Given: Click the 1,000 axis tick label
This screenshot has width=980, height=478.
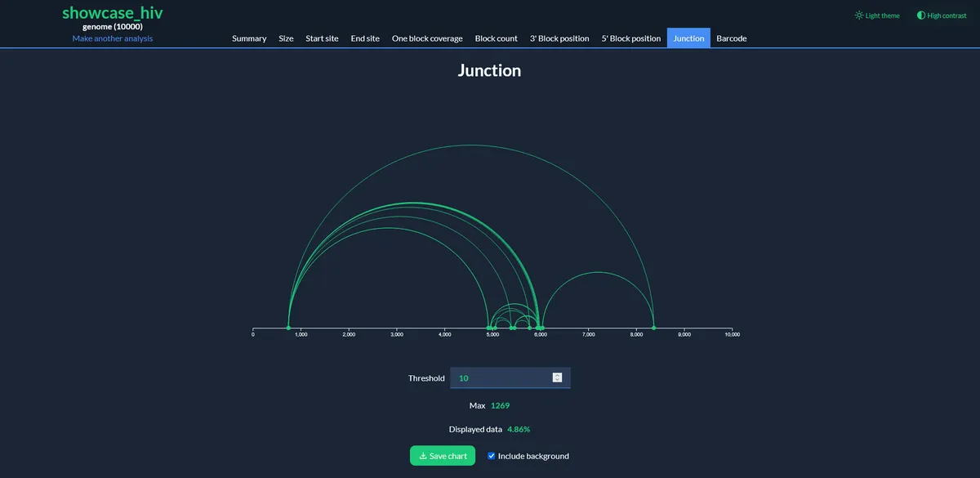Looking at the screenshot, I should 301,334.
